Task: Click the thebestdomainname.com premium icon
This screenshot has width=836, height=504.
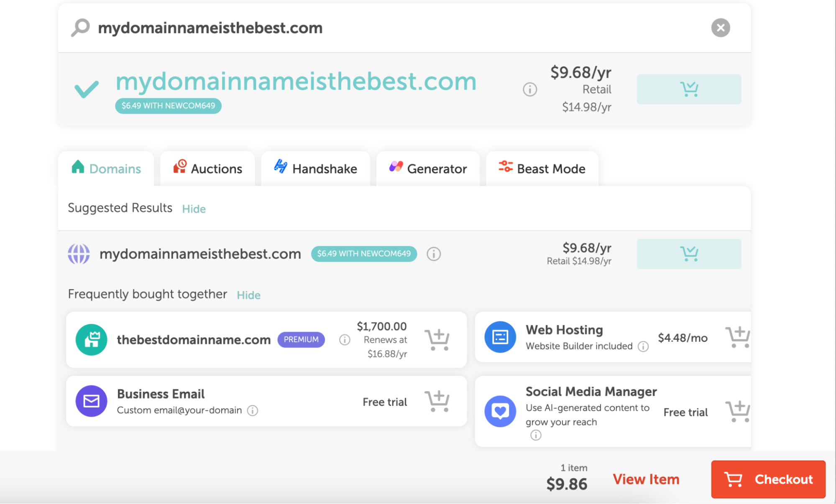Action: 91,340
